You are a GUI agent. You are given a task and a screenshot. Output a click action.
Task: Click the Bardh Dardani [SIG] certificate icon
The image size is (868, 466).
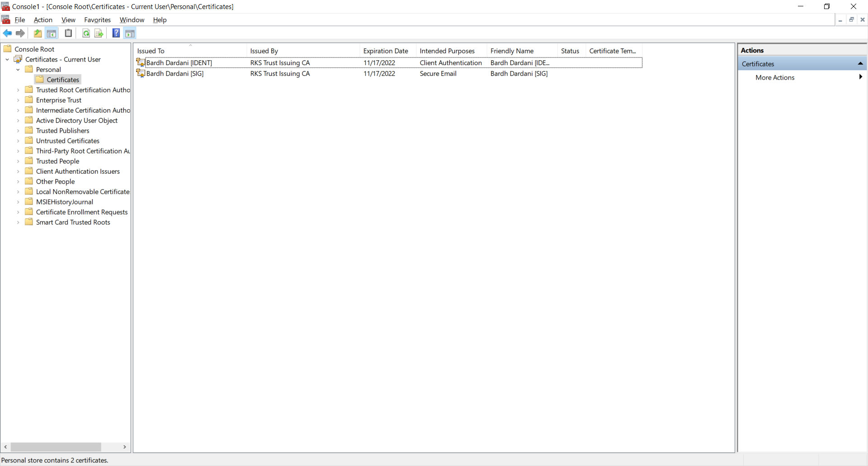click(x=141, y=73)
